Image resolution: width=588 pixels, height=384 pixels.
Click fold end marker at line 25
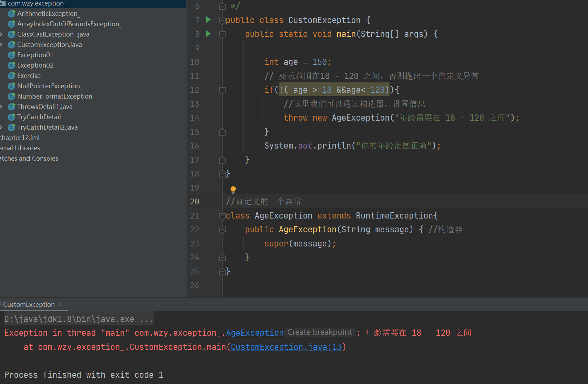222,272
